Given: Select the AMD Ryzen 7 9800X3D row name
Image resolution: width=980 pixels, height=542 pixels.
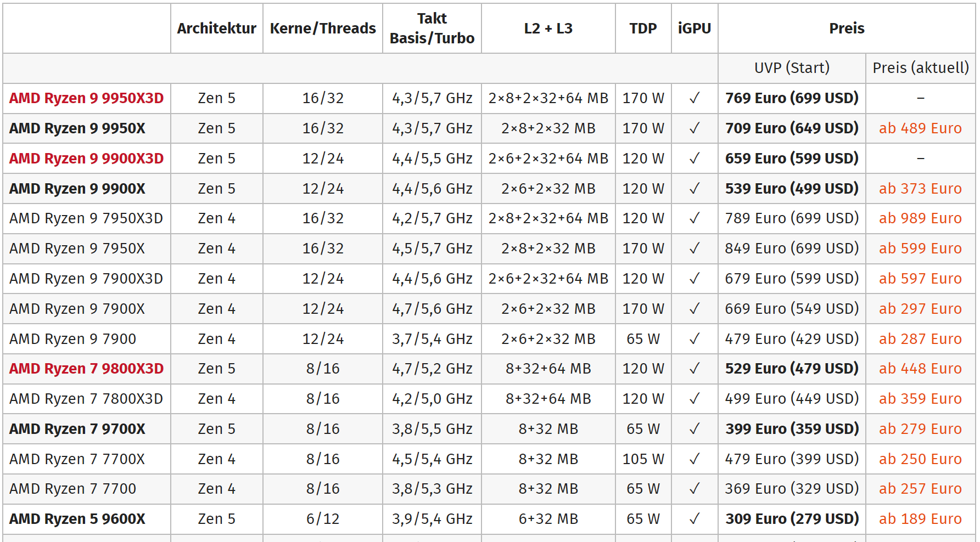Looking at the screenshot, I should tap(86, 369).
